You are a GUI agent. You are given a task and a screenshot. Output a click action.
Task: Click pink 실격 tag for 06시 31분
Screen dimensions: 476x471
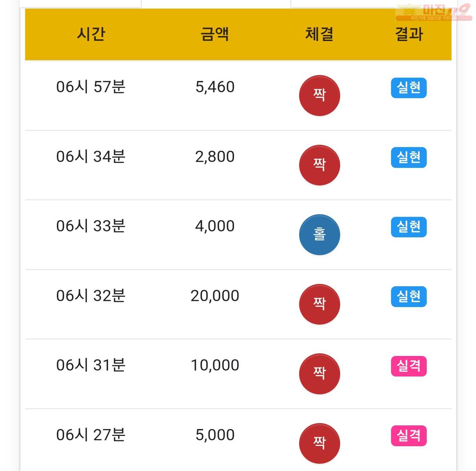[409, 366]
